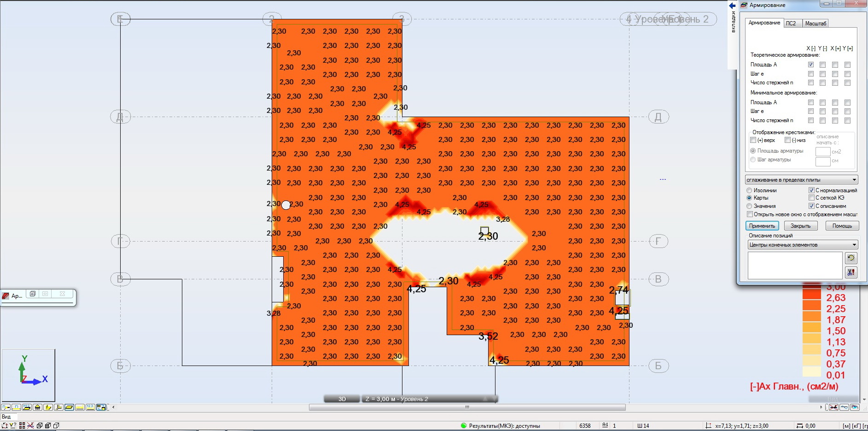Screen dimensions: 868x431
Task: Click the four-squares grid icon in status bar
Action: click(22, 425)
